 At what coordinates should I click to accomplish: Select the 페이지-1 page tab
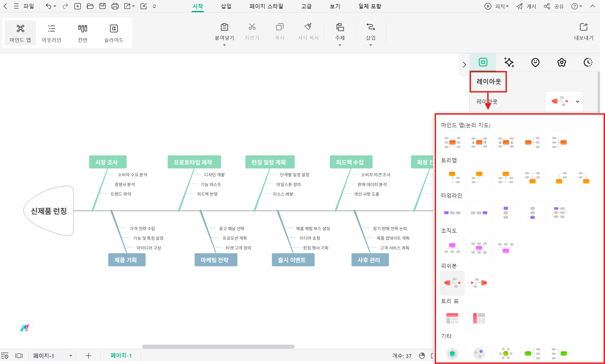pos(121,355)
